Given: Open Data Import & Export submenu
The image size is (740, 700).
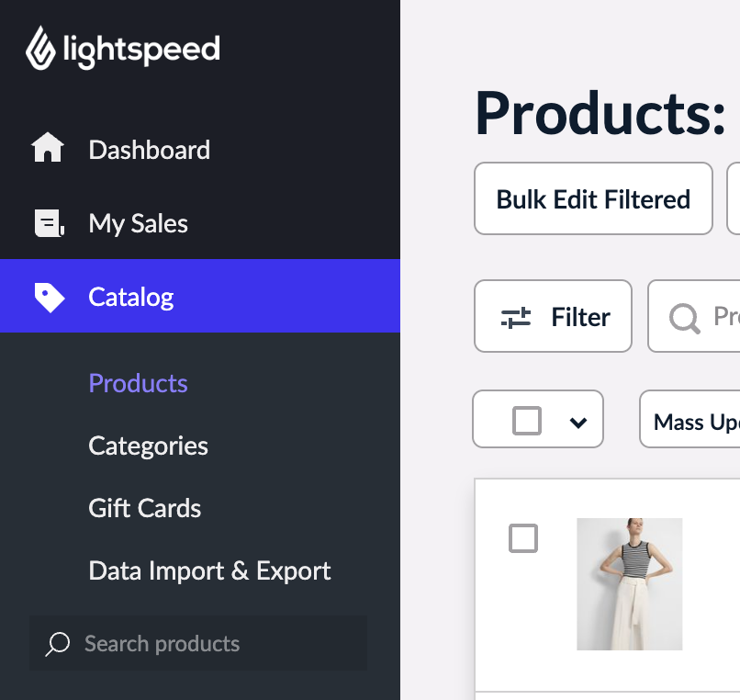Looking at the screenshot, I should coord(209,570).
